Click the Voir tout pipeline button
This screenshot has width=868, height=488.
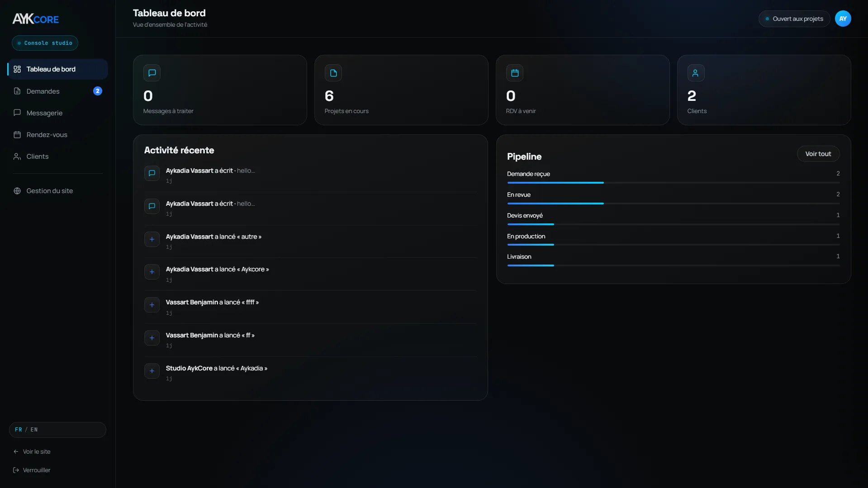point(818,154)
